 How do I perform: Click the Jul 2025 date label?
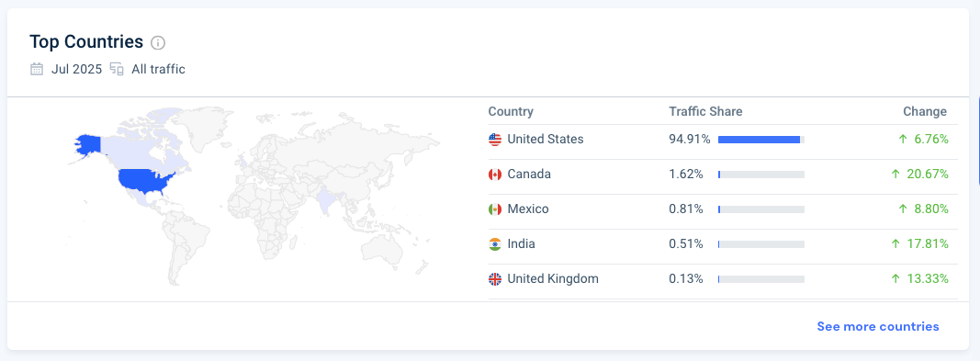(x=76, y=69)
